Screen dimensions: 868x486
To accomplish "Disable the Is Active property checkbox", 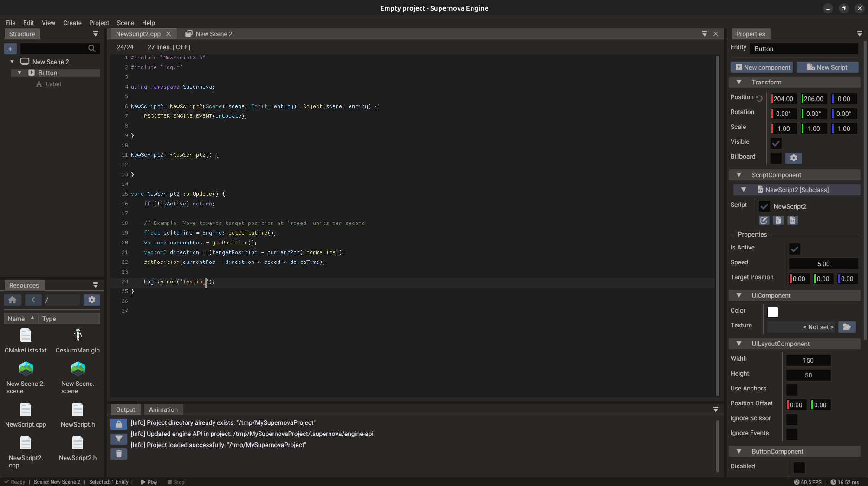I will click(795, 249).
